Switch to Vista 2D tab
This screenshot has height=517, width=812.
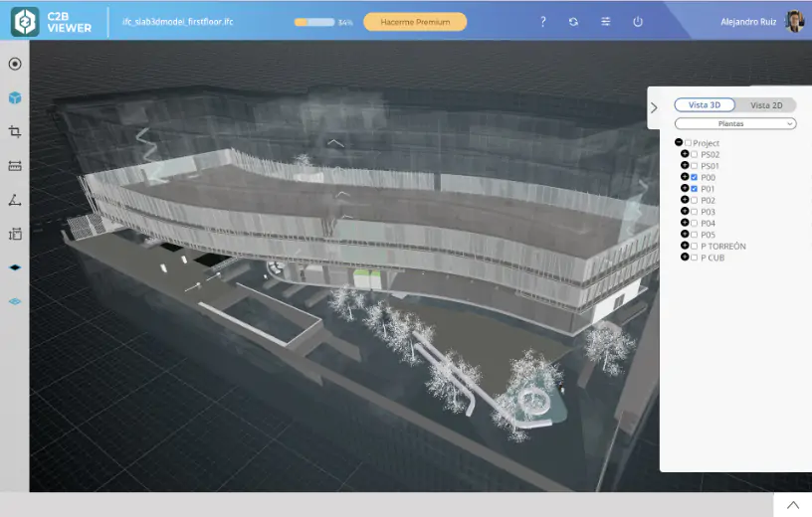[766, 105]
